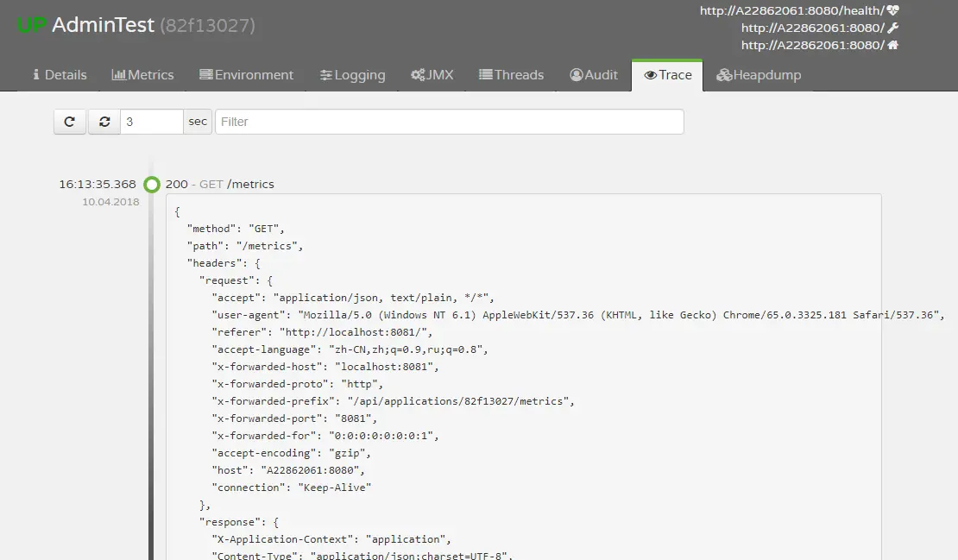The width and height of the screenshot is (958, 560).
Task: Open the Details tab
Action: (x=60, y=75)
